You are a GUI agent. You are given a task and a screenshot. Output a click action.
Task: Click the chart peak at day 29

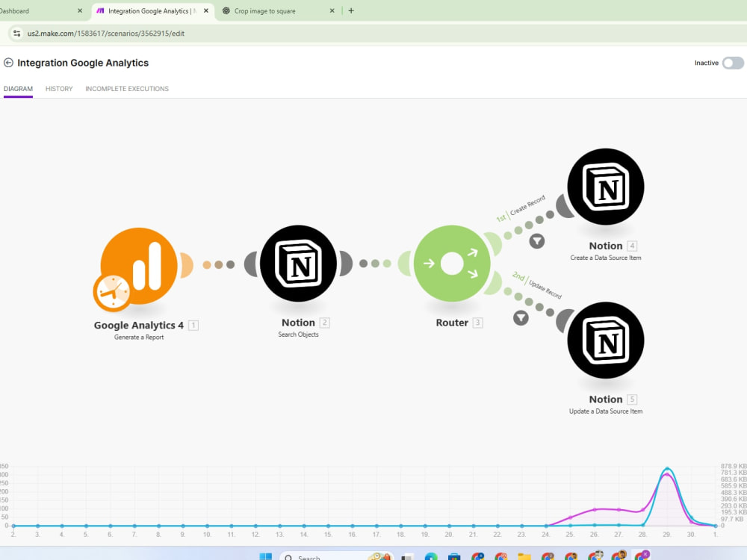667,469
